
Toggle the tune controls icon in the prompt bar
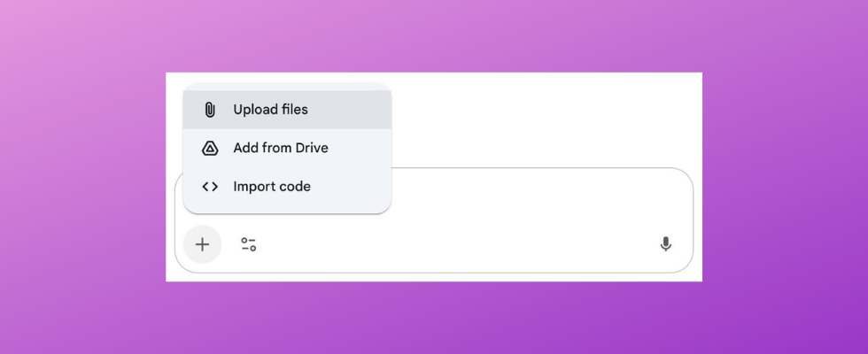(249, 244)
